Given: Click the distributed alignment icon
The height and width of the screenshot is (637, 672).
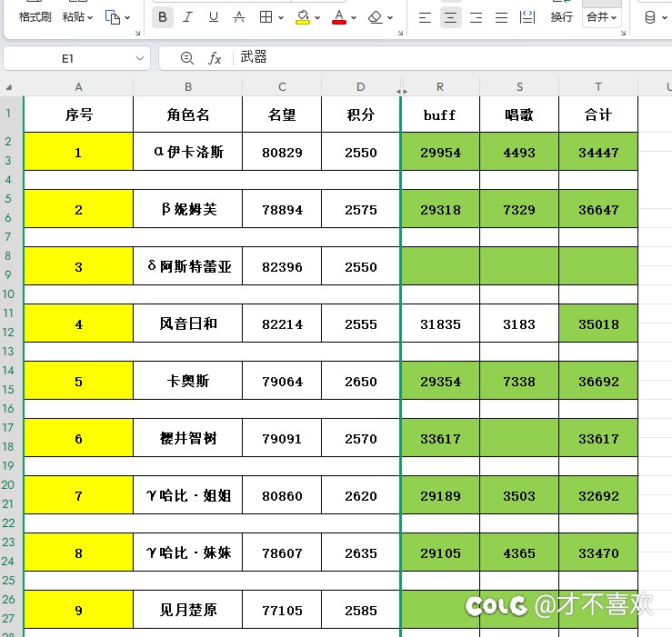Looking at the screenshot, I should point(527,17).
